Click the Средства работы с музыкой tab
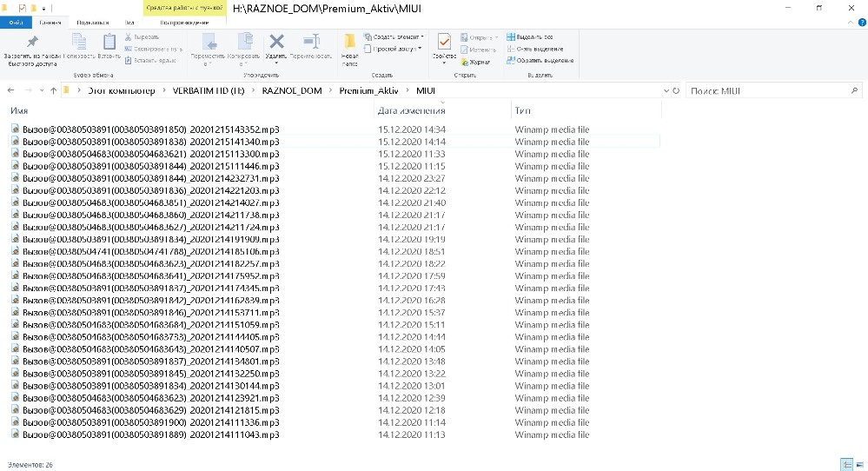The height and width of the screenshot is (471, 868). pos(185,8)
